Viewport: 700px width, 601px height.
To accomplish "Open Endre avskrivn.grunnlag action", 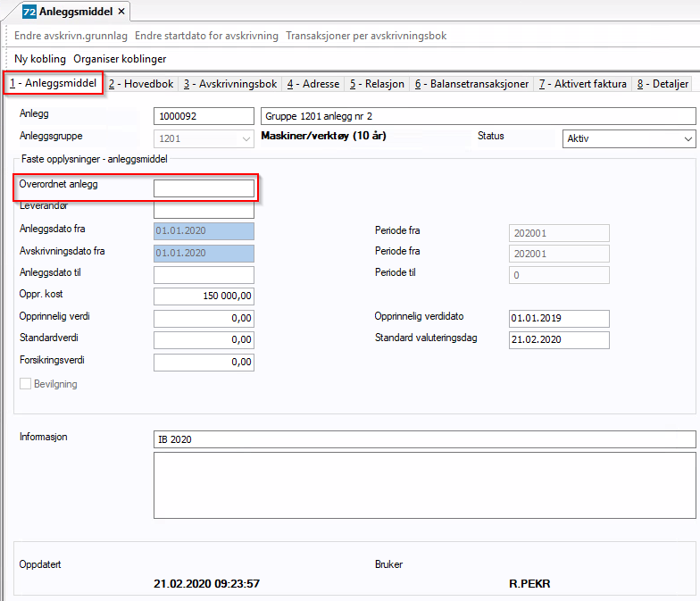I will tap(71, 36).
